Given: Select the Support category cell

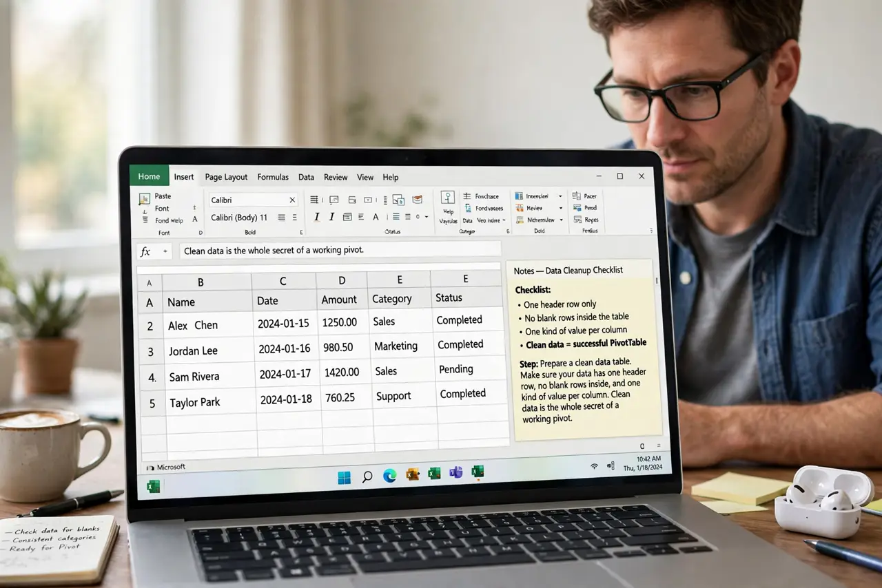Looking at the screenshot, I should (404, 396).
